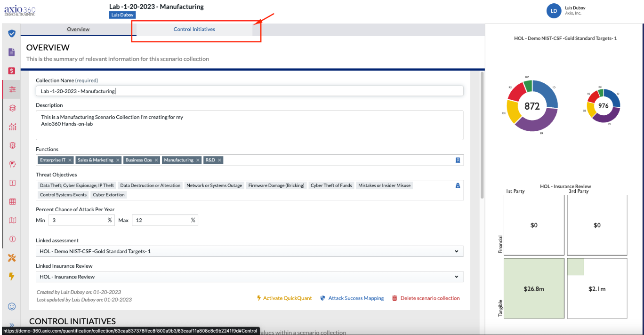This screenshot has width=644, height=335.
Task: Switch to the Control Initiatives tab
Action: point(194,29)
